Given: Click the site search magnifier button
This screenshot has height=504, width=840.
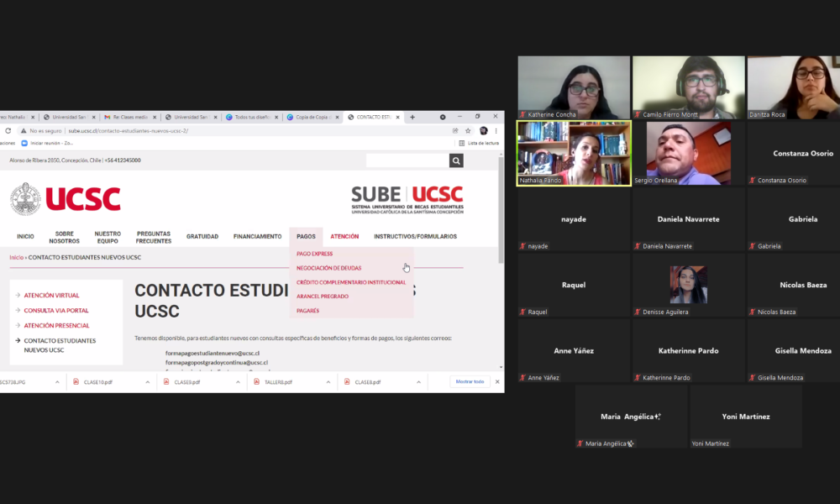Looking at the screenshot, I should [x=456, y=160].
